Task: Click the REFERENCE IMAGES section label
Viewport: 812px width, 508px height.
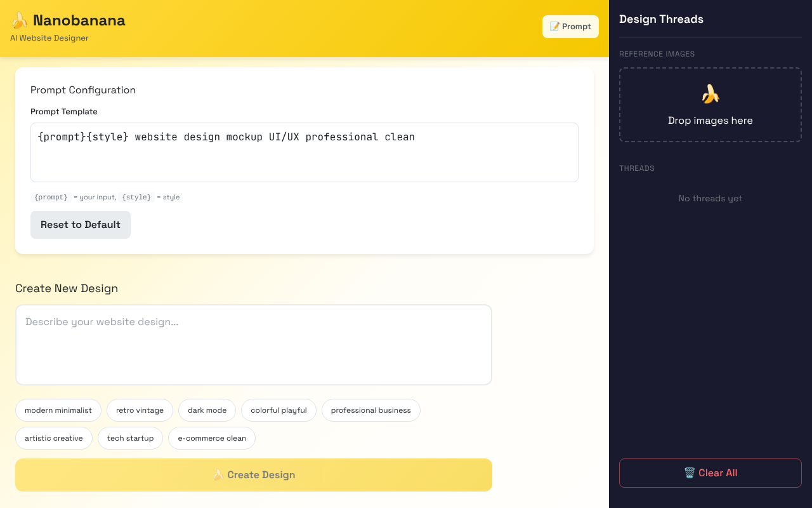Action: tap(657, 54)
